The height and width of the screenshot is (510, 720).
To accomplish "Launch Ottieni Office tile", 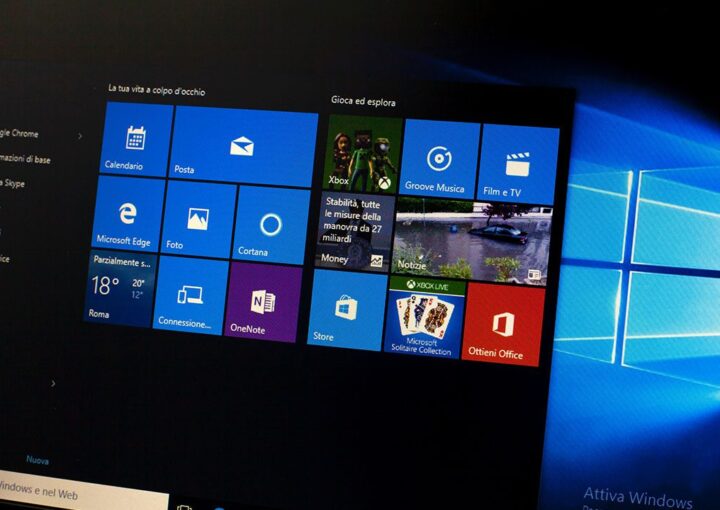I will click(x=503, y=324).
